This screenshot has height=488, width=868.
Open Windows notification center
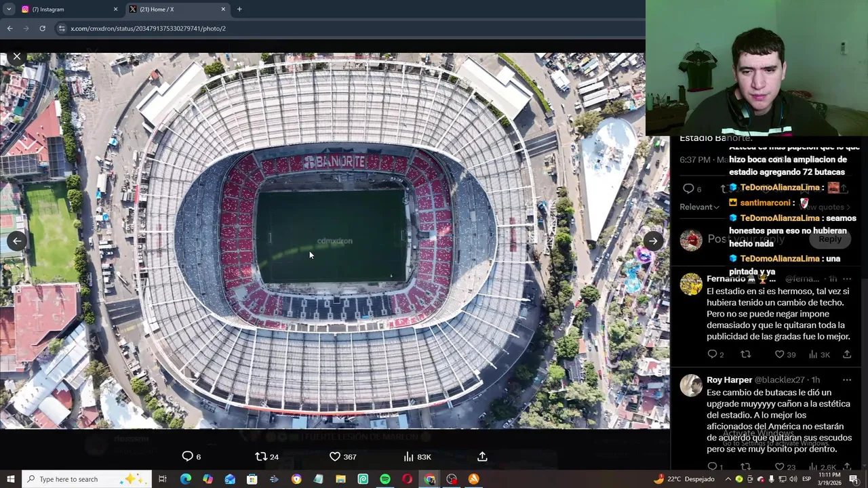tap(854, 479)
